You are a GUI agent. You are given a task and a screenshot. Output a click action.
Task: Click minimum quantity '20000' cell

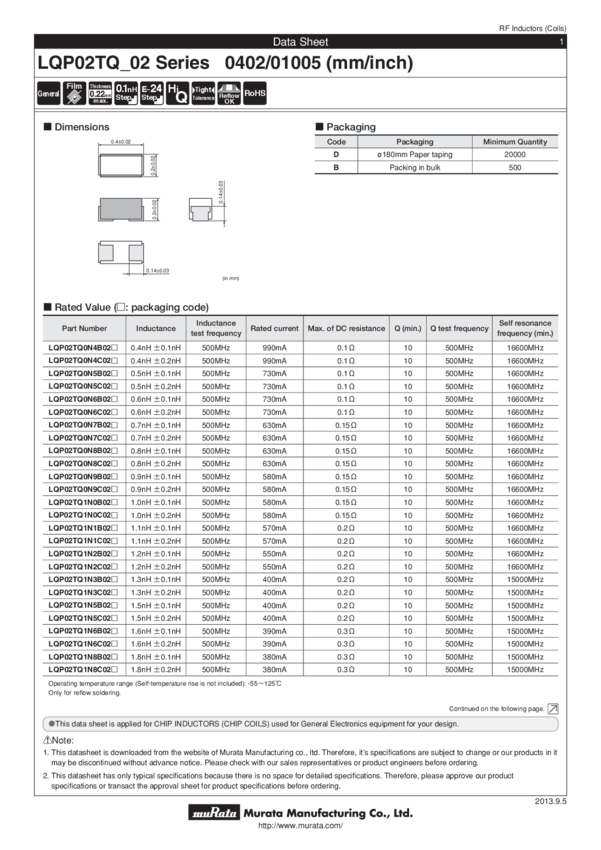(x=515, y=154)
